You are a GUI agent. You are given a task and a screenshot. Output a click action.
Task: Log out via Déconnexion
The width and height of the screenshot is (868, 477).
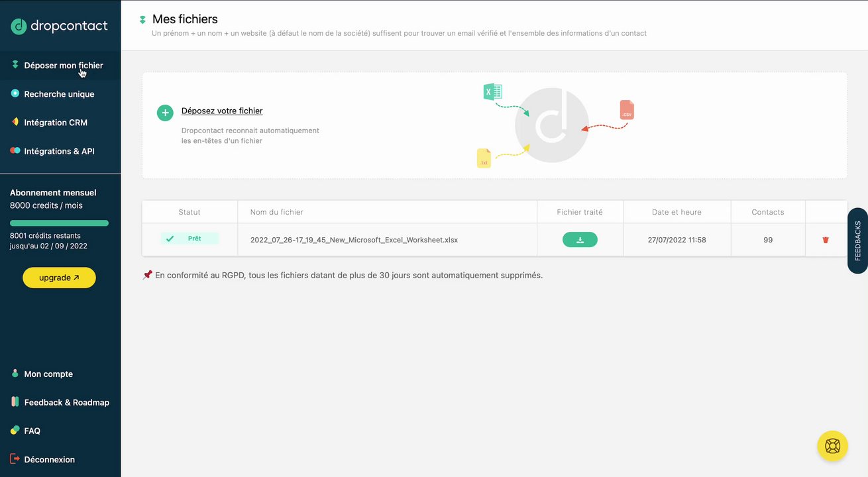click(x=49, y=459)
